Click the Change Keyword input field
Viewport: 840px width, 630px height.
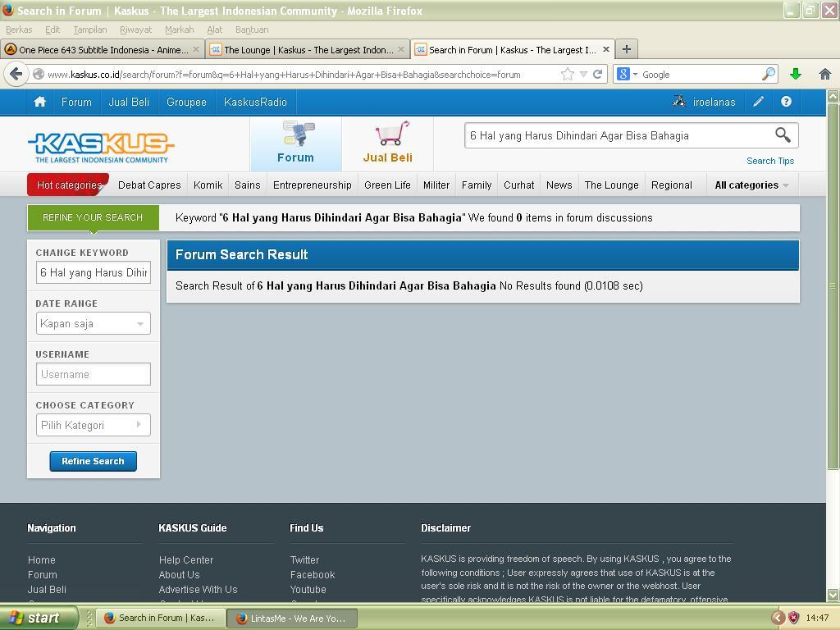(94, 272)
